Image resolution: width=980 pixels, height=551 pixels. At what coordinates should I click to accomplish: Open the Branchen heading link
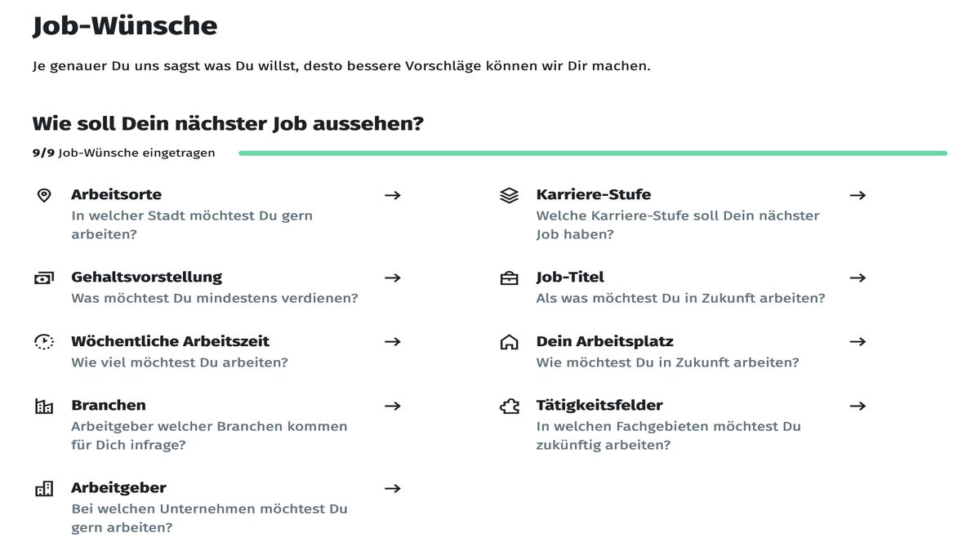pos(109,406)
